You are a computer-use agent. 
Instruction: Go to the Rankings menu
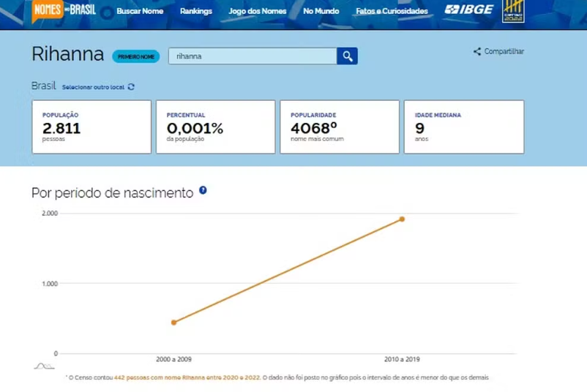pos(195,11)
